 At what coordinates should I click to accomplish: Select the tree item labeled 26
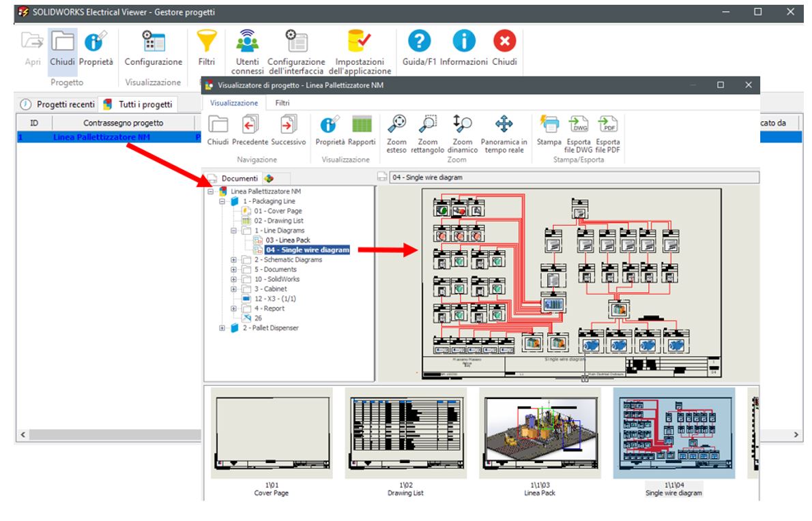coord(258,318)
